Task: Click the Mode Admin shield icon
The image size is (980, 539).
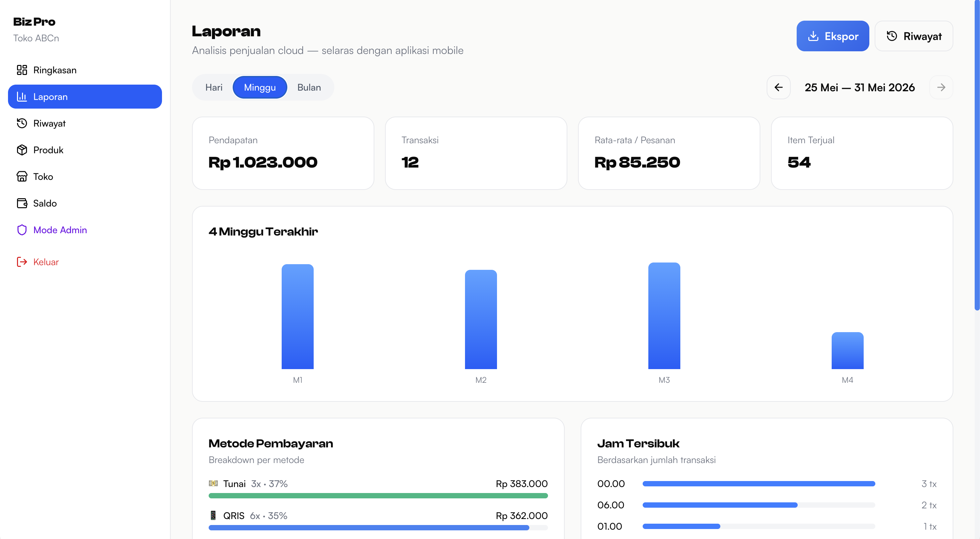Action: point(22,230)
